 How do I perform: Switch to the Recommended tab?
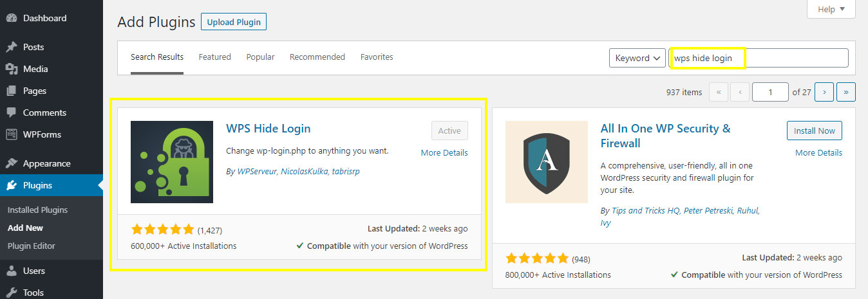tap(317, 57)
